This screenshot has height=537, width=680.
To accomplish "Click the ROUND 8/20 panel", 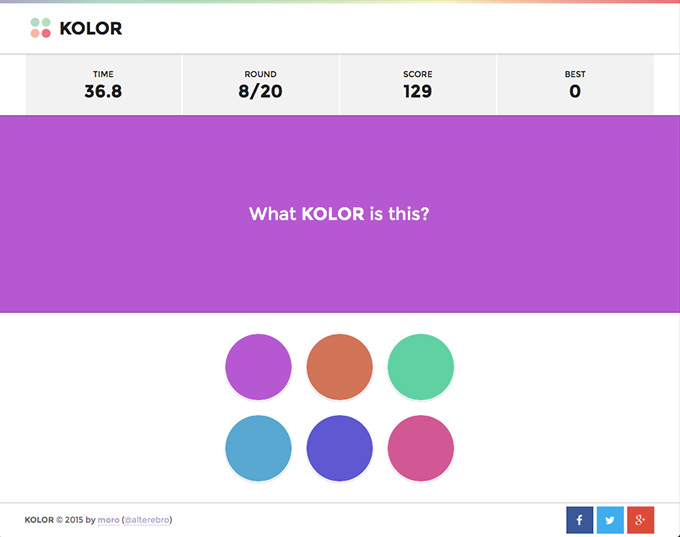I will tap(260, 85).
